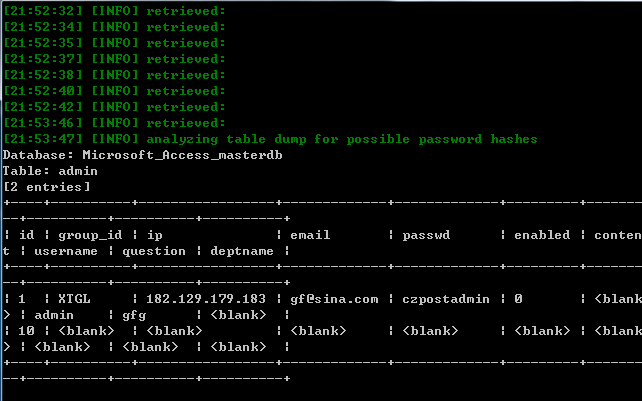The image size is (642, 401).
Task: Click the question value gfg
Action: click(134, 315)
